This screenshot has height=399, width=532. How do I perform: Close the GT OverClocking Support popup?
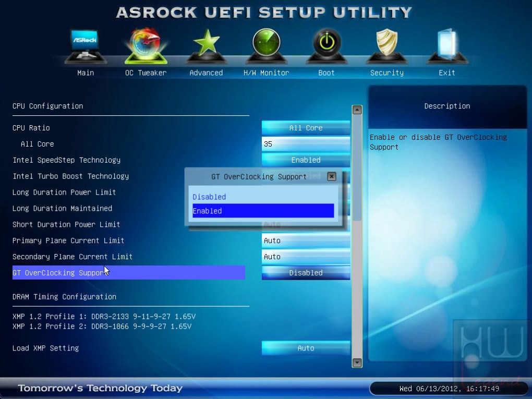(332, 176)
